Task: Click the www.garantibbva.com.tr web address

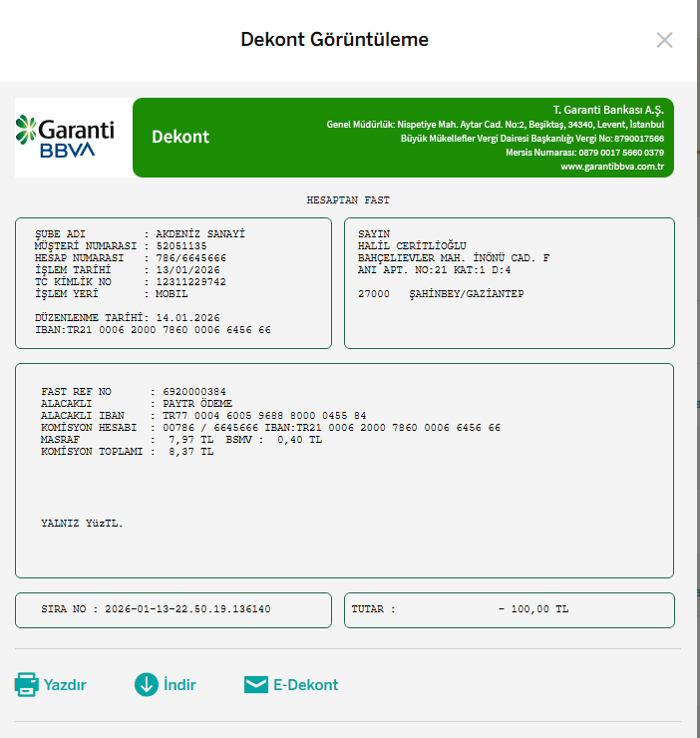Action: (612, 167)
